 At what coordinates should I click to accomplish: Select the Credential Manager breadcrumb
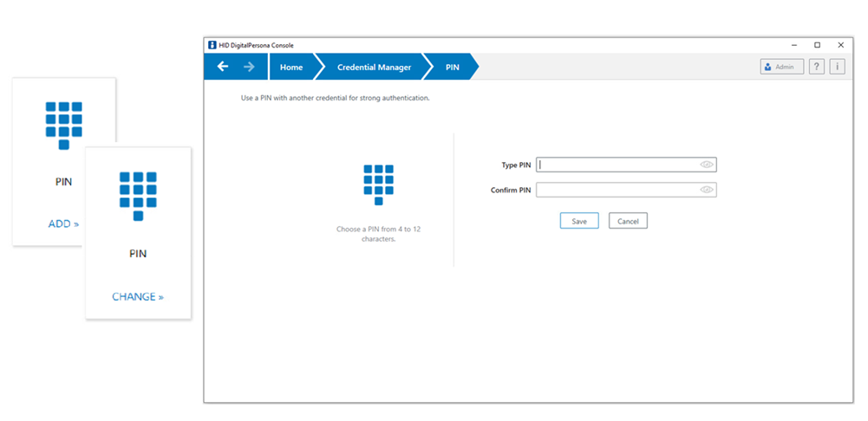[x=374, y=67]
